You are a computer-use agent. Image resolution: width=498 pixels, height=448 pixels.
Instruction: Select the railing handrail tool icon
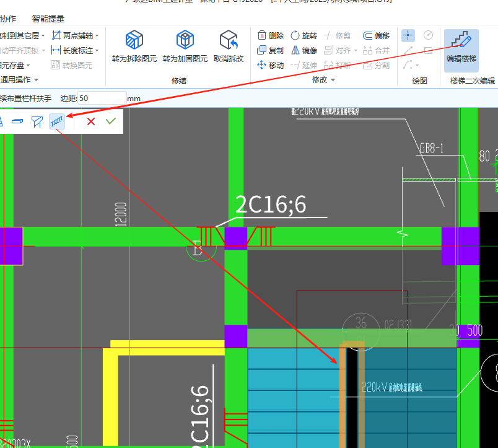(57, 121)
